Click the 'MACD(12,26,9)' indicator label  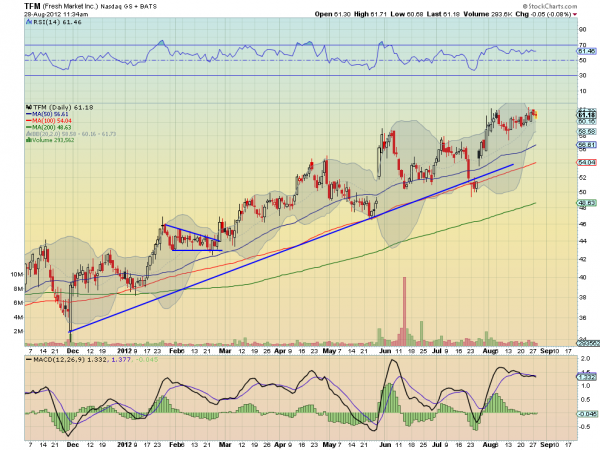tap(59, 360)
